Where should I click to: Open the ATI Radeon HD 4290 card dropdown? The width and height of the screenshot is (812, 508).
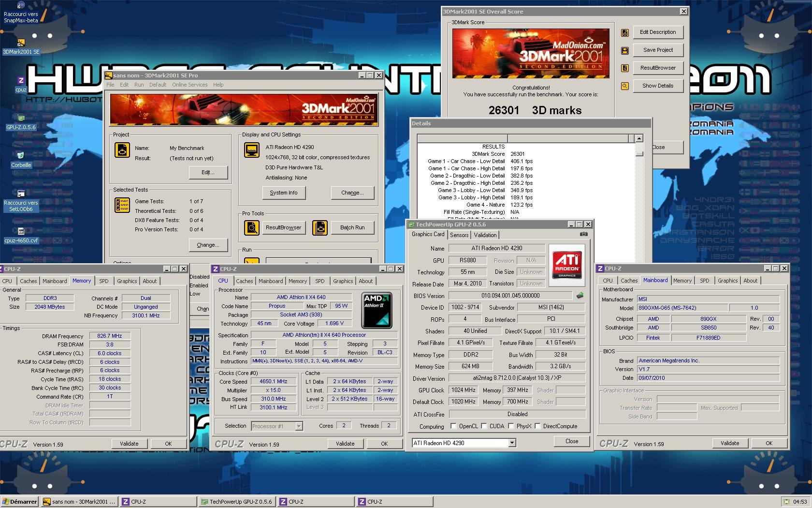point(512,443)
